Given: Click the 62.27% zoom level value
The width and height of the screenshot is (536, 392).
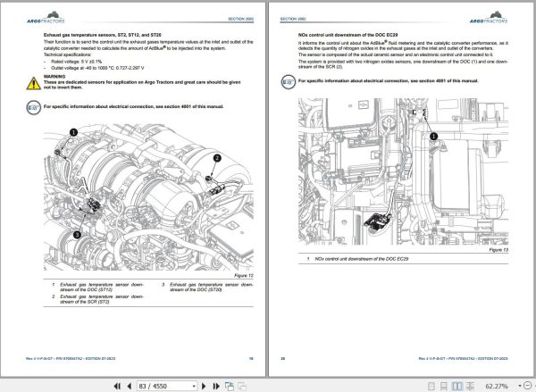Looking at the screenshot, I should (x=497, y=386).
